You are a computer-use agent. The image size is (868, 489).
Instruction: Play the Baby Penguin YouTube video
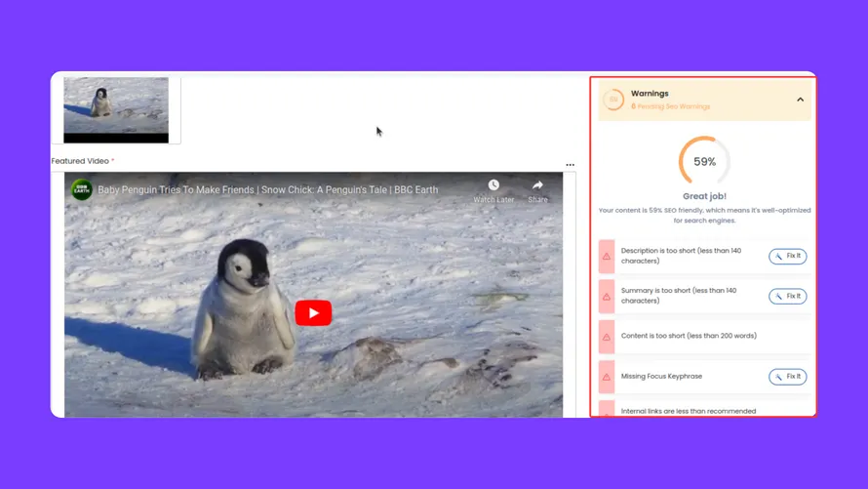point(313,313)
